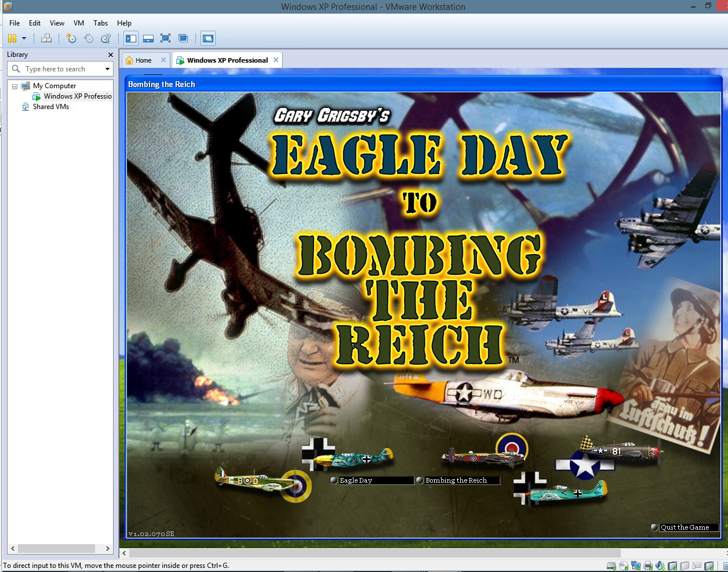Start the Bombing the Reich campaign
Screen dimensions: 728x572
457,480
